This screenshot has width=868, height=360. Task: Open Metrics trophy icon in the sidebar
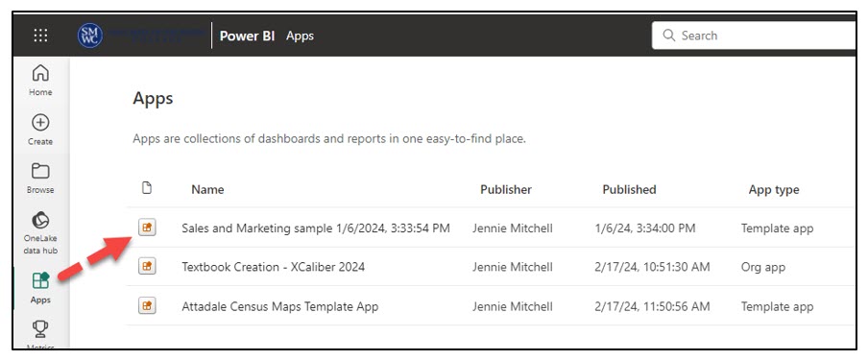[40, 329]
